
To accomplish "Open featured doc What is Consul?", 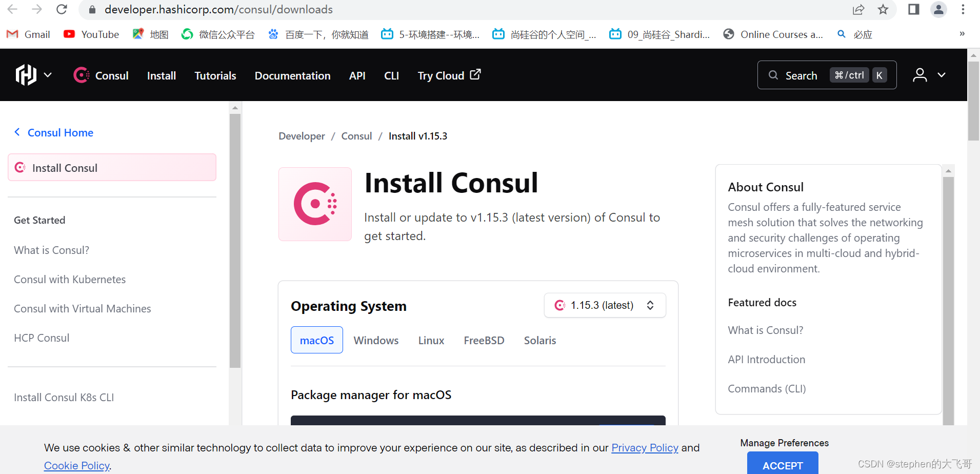I will [766, 330].
